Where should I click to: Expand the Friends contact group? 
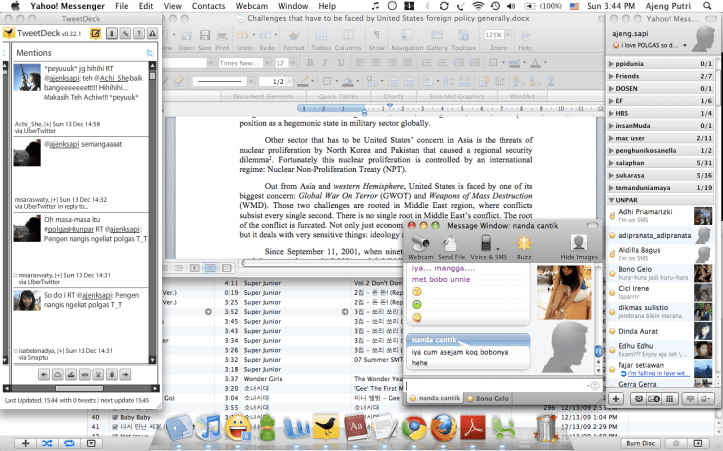click(612, 74)
